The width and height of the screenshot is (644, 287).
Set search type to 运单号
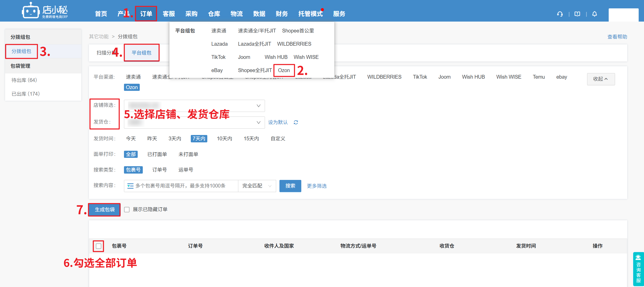[186, 170]
